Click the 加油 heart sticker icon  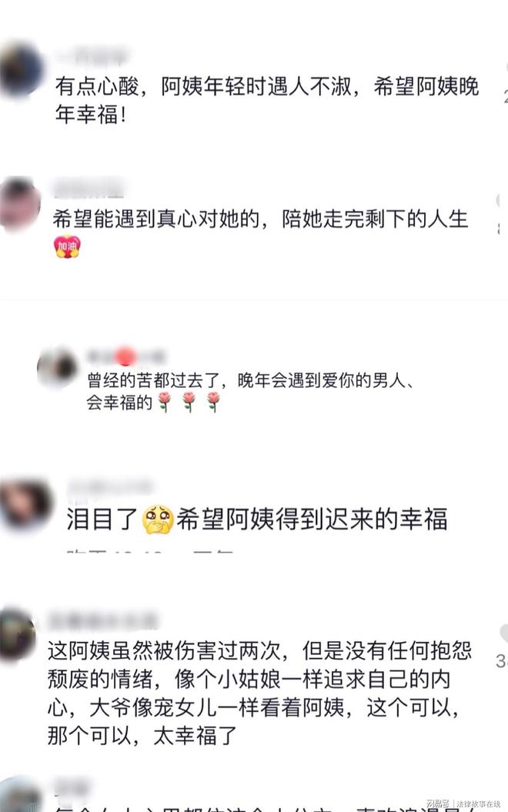(67, 246)
